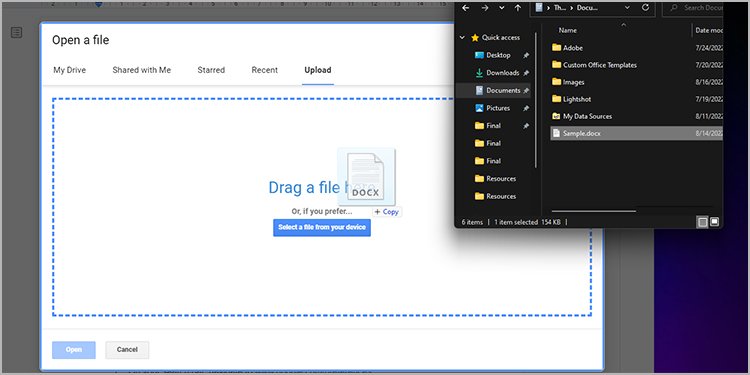The height and width of the screenshot is (375, 750).
Task: Switch Explorer to details view
Action: coord(702,222)
